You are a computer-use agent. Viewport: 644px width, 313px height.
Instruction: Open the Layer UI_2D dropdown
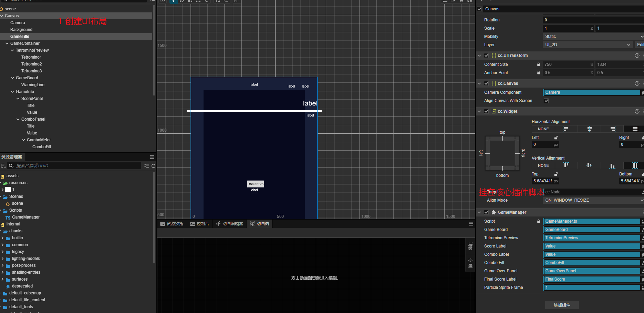click(588, 45)
